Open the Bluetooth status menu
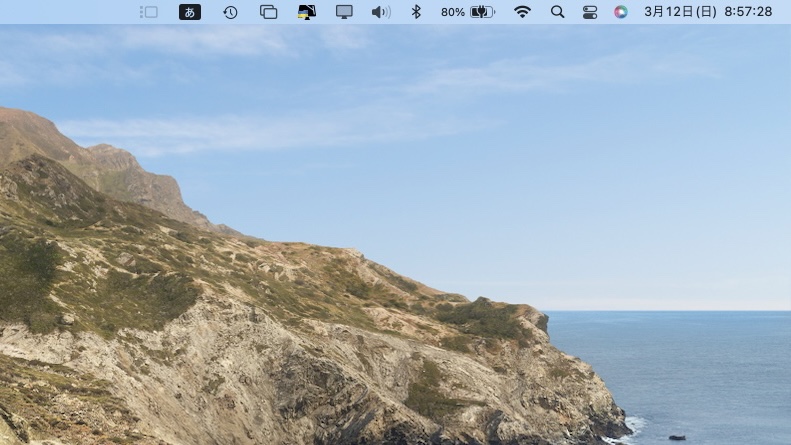 [417, 12]
